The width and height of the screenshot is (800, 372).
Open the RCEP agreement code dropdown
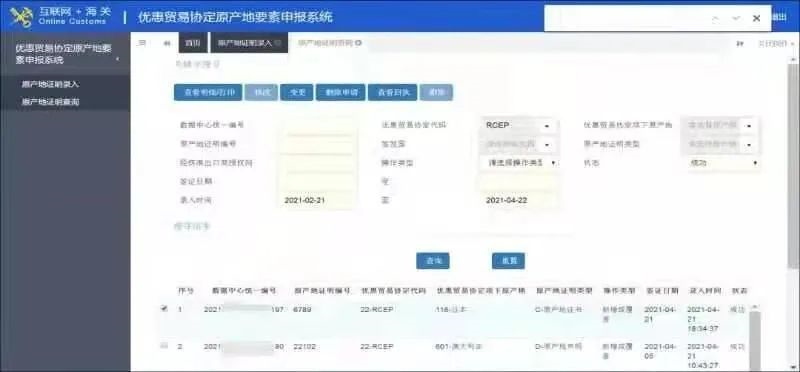pyautogui.click(x=518, y=126)
